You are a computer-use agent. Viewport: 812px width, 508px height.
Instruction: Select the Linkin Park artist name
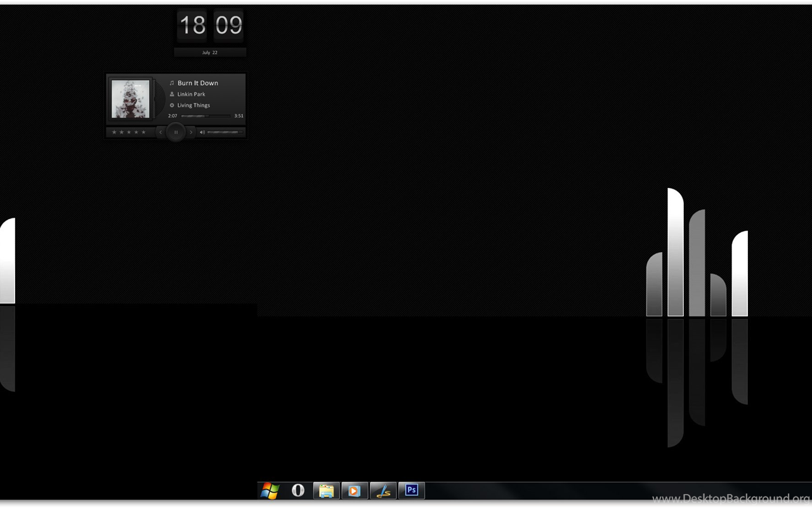tap(191, 94)
